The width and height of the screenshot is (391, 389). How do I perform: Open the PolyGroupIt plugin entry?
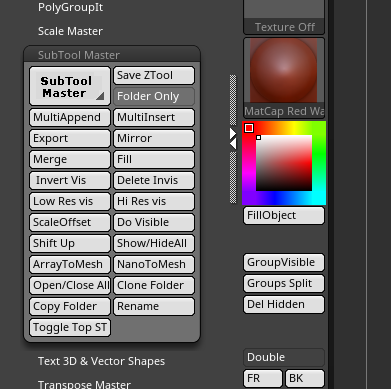point(70,7)
